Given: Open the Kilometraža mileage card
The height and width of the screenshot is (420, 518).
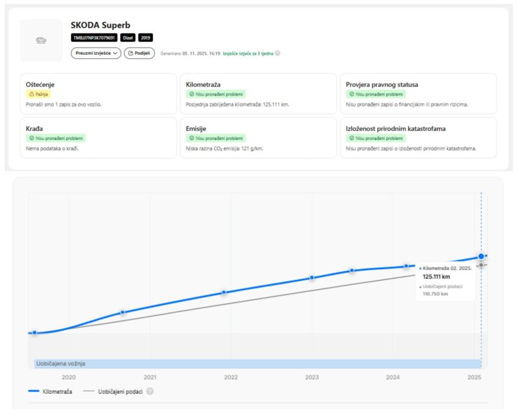Looking at the screenshot, I should (257, 94).
